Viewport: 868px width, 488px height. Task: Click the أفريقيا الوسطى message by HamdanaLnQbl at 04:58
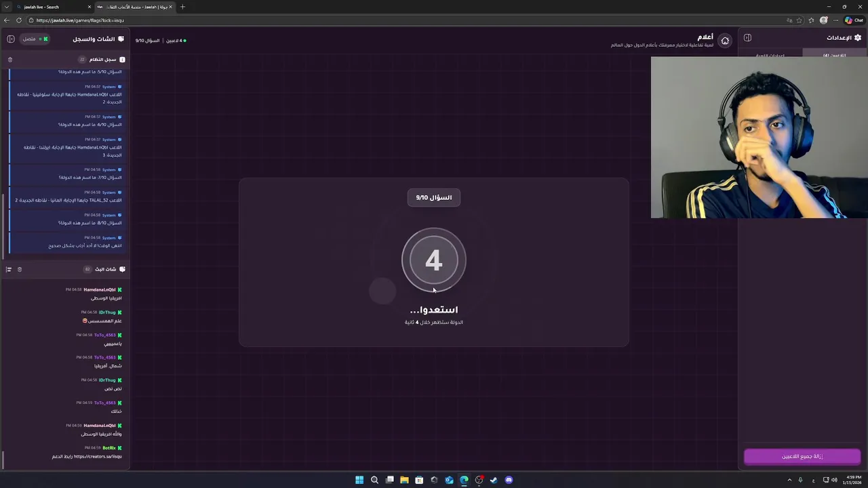pyautogui.click(x=106, y=298)
